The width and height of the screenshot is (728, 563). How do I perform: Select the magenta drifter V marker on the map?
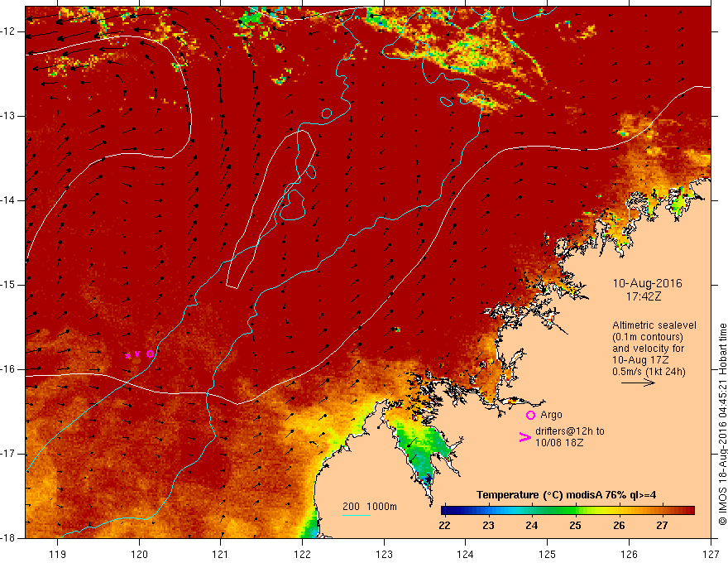(x=137, y=354)
